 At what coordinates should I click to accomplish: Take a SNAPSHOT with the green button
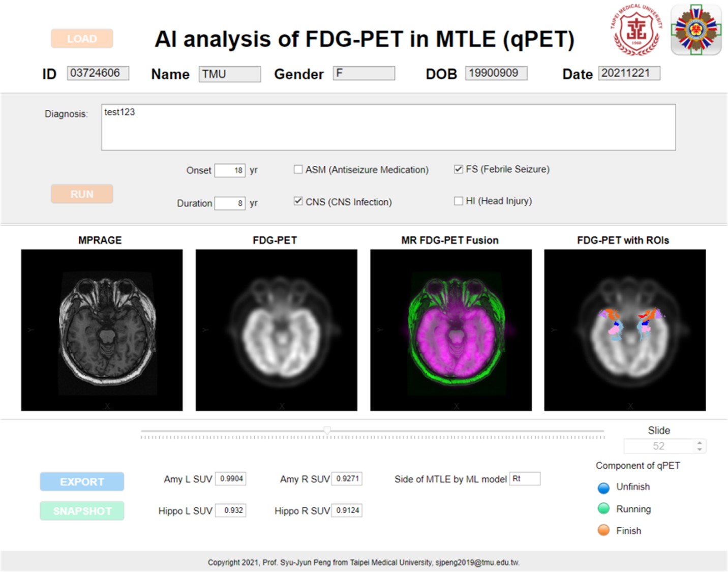coord(82,511)
